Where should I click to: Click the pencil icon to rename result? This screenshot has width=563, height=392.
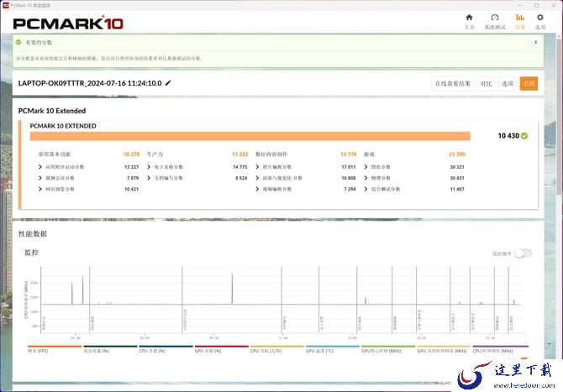click(x=168, y=83)
